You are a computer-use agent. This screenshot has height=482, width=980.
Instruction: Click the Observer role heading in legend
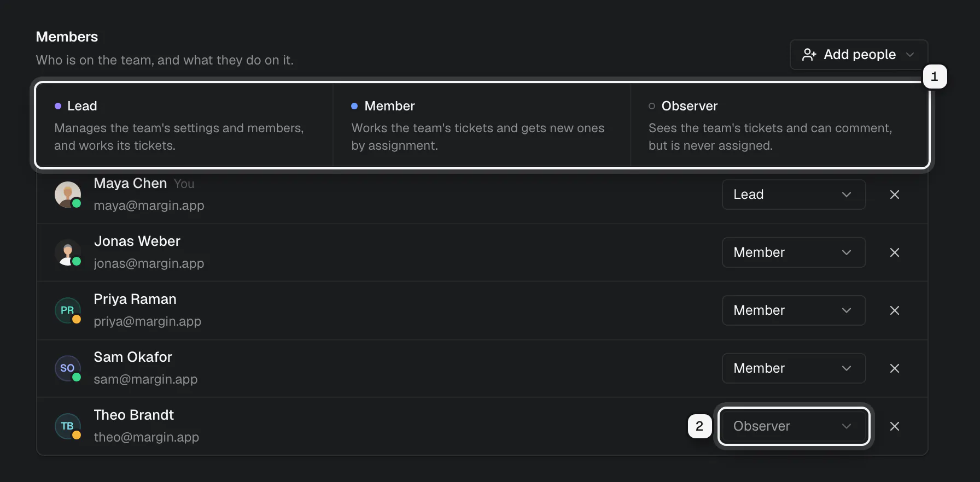(689, 106)
